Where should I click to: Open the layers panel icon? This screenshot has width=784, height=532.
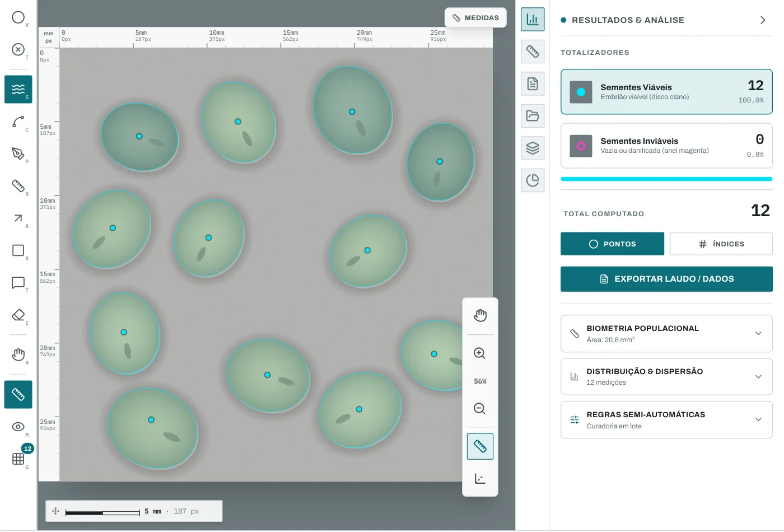click(533, 148)
